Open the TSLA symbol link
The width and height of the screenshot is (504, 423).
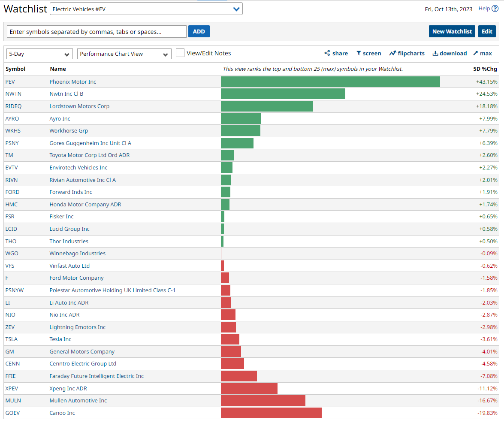pyautogui.click(x=11, y=339)
